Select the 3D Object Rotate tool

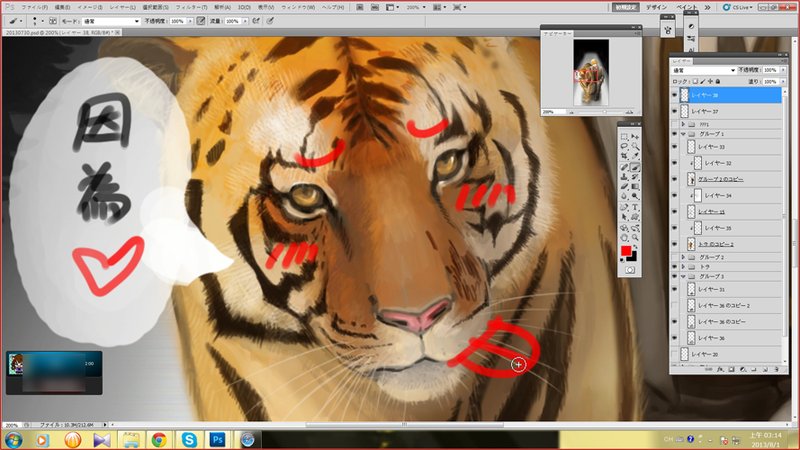(624, 228)
